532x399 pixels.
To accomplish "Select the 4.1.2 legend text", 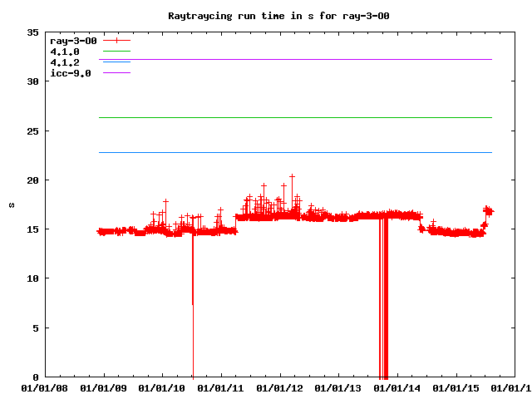I will pyautogui.click(x=65, y=62).
